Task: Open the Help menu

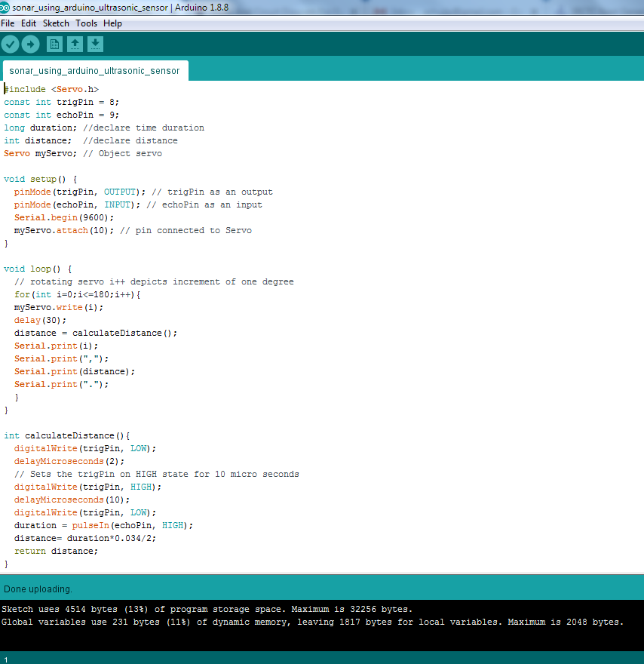Action: [x=112, y=23]
